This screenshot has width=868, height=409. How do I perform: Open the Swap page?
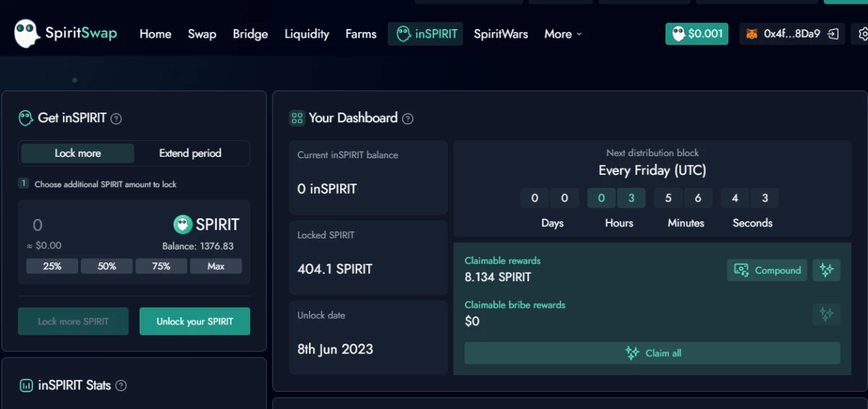tap(202, 34)
